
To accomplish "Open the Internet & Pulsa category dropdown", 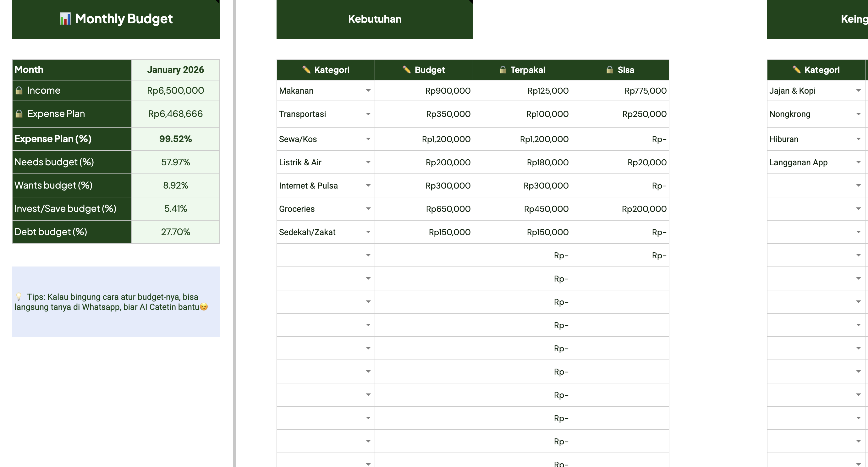I will tap(368, 185).
